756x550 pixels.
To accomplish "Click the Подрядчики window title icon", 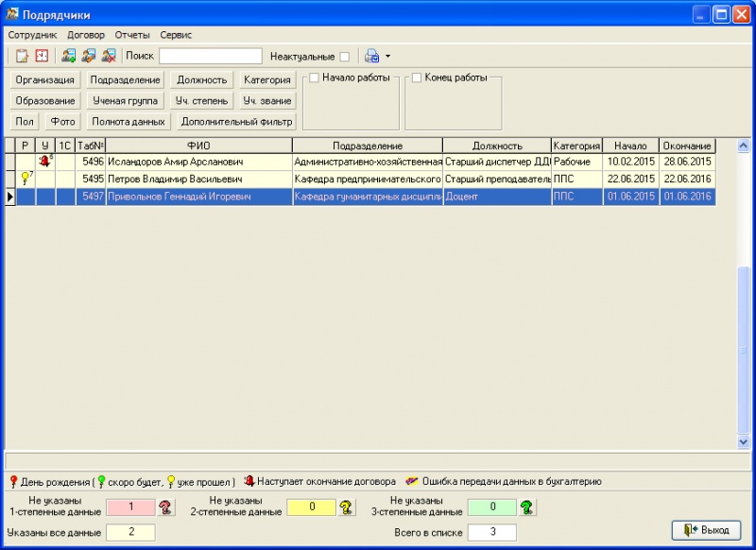I will [11, 14].
